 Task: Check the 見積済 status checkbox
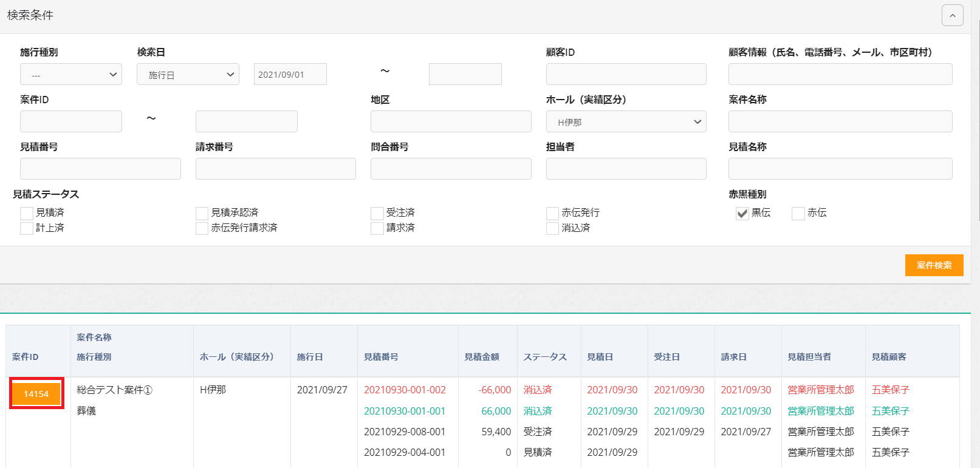[x=27, y=213]
